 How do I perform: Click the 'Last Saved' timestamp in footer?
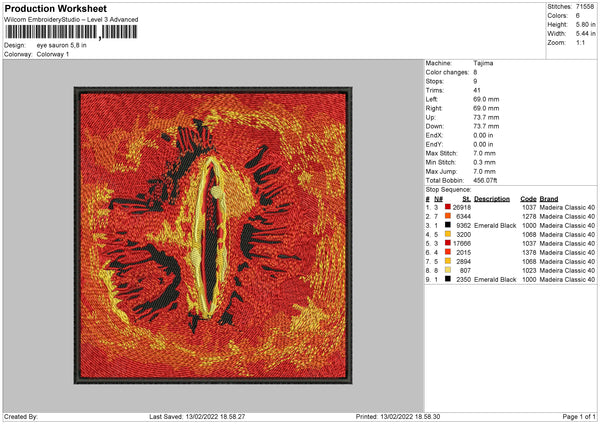[x=197, y=416]
